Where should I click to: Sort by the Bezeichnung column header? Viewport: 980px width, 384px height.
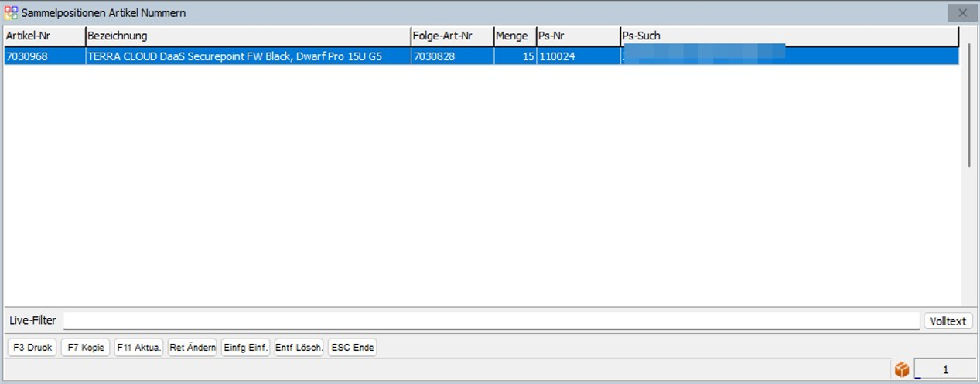[x=248, y=36]
